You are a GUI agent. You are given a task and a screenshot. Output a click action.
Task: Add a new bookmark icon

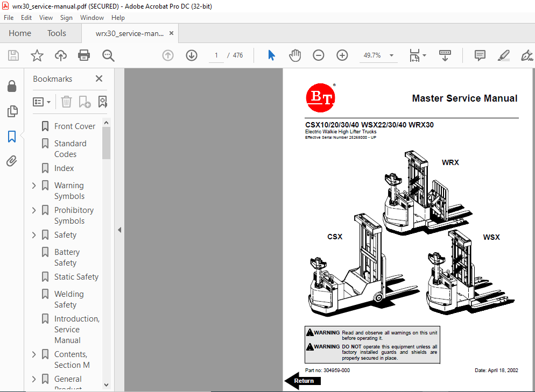(x=85, y=102)
